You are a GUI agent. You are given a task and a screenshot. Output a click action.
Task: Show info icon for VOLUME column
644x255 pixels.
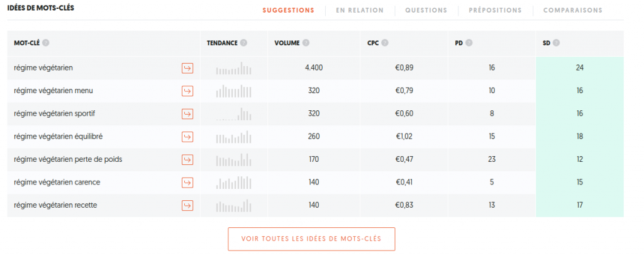pos(306,43)
